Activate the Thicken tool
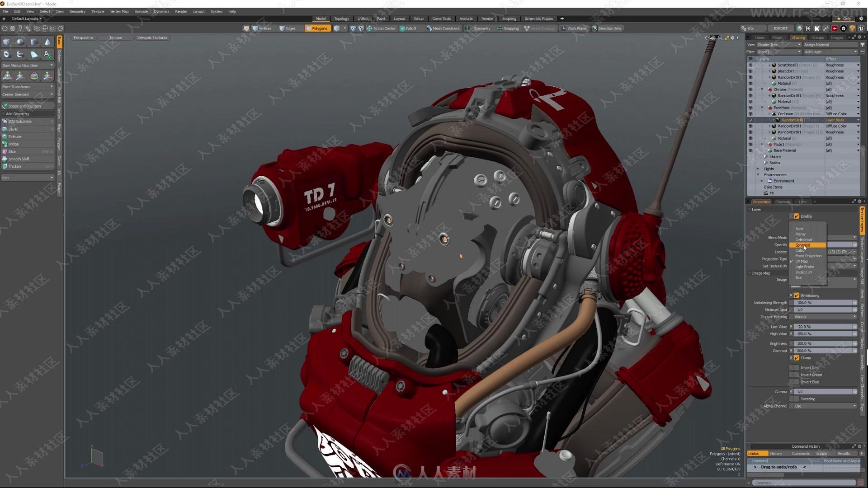The height and width of the screenshot is (488, 868). [28, 166]
